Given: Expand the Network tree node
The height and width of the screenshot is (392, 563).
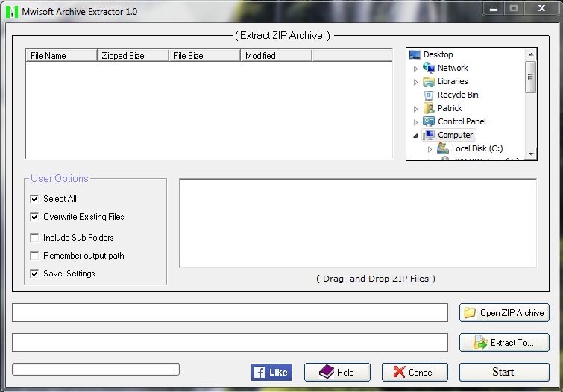Looking at the screenshot, I should point(416,68).
